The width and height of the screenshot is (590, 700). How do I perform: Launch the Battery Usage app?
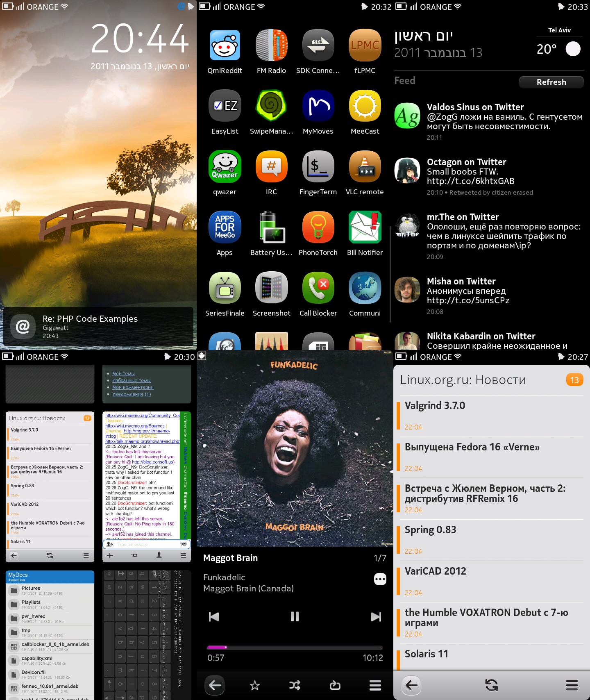(271, 227)
